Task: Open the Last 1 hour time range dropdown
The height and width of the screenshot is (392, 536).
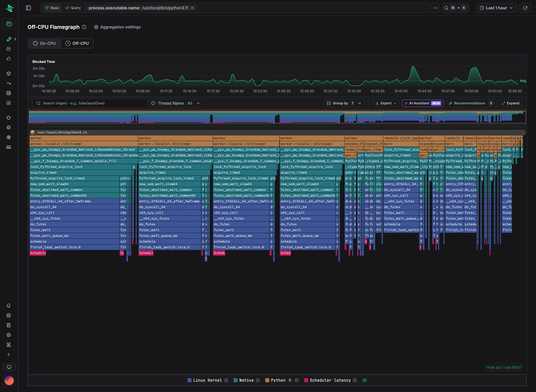Action: [496, 8]
